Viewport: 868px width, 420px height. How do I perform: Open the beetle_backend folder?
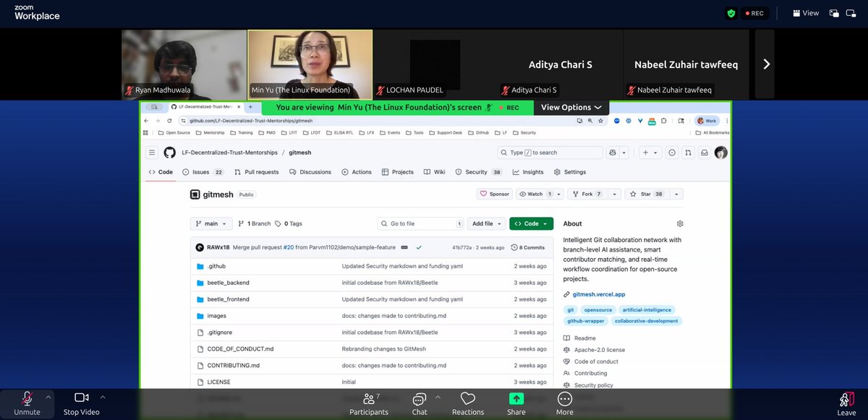[228, 283]
